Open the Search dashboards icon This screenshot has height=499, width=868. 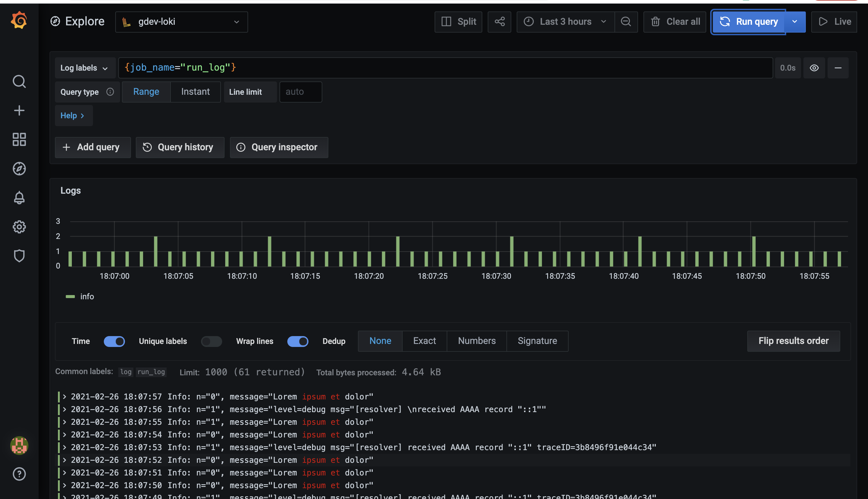pyautogui.click(x=19, y=81)
